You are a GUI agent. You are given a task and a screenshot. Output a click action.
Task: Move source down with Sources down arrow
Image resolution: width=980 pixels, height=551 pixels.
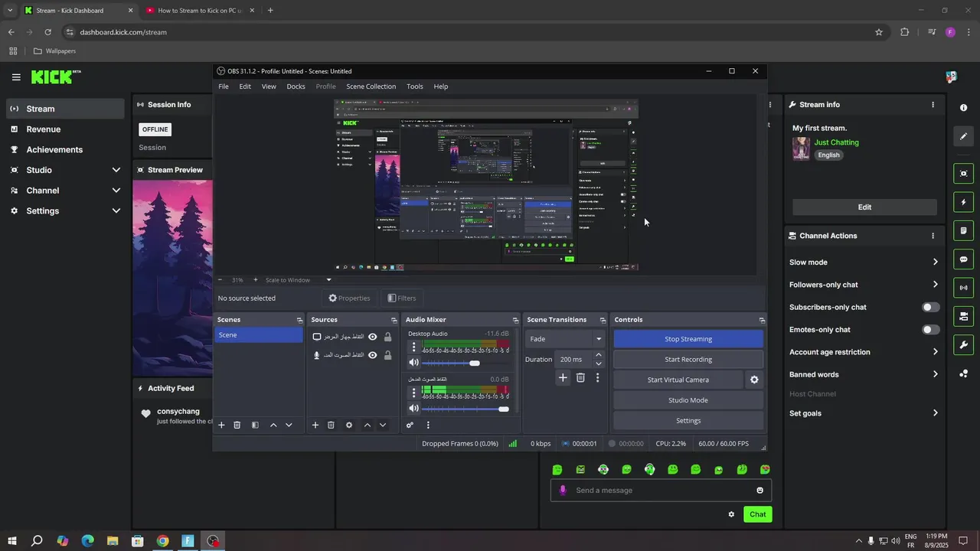pos(383,425)
